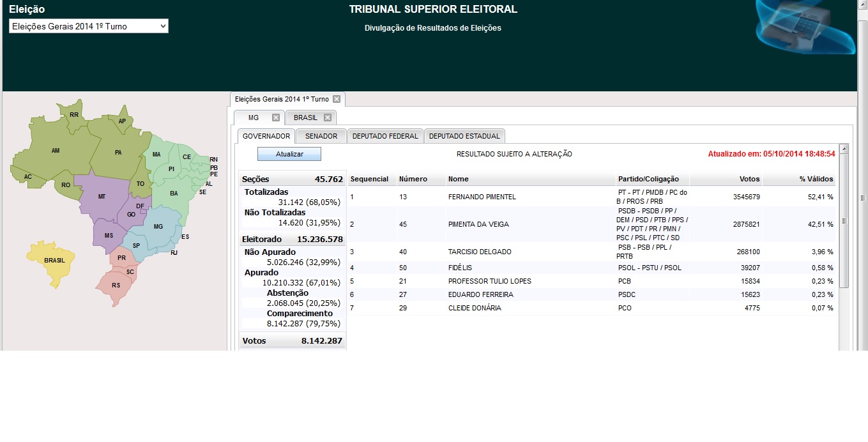Select Maranhão (MA) on the map
868x442 pixels.
(x=156, y=155)
